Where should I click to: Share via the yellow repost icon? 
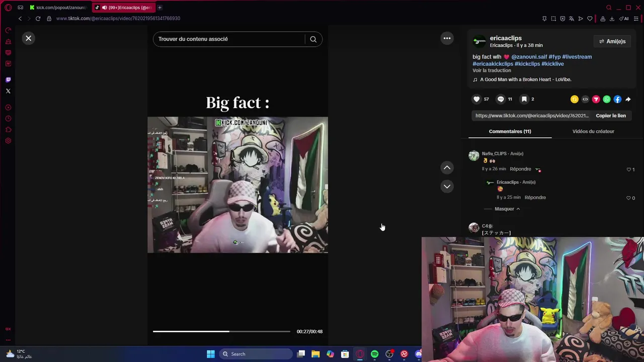tap(574, 100)
